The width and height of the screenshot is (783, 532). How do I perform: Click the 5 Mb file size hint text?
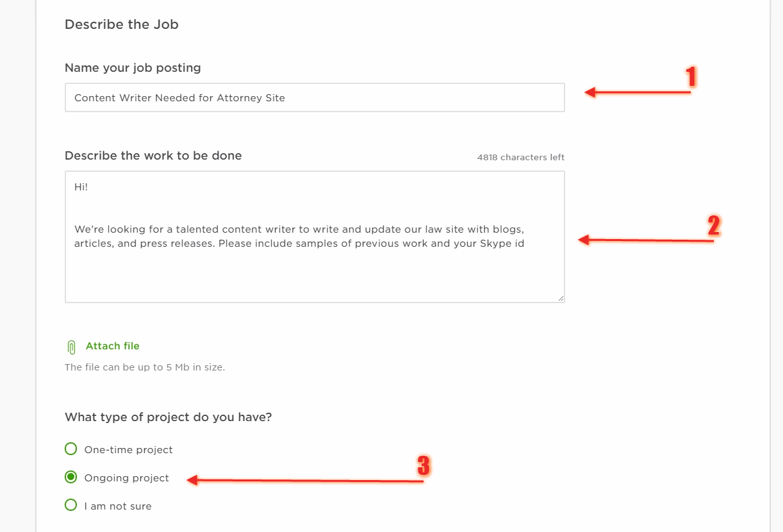(145, 368)
